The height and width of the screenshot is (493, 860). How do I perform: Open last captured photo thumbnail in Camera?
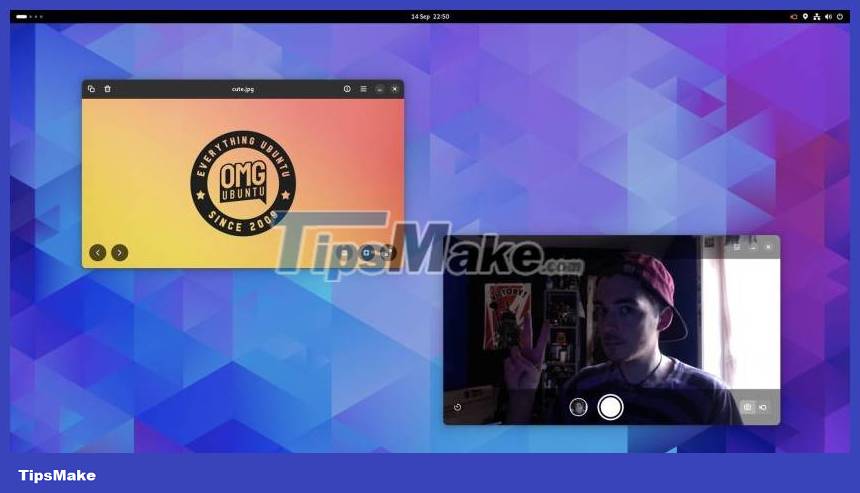coord(578,407)
